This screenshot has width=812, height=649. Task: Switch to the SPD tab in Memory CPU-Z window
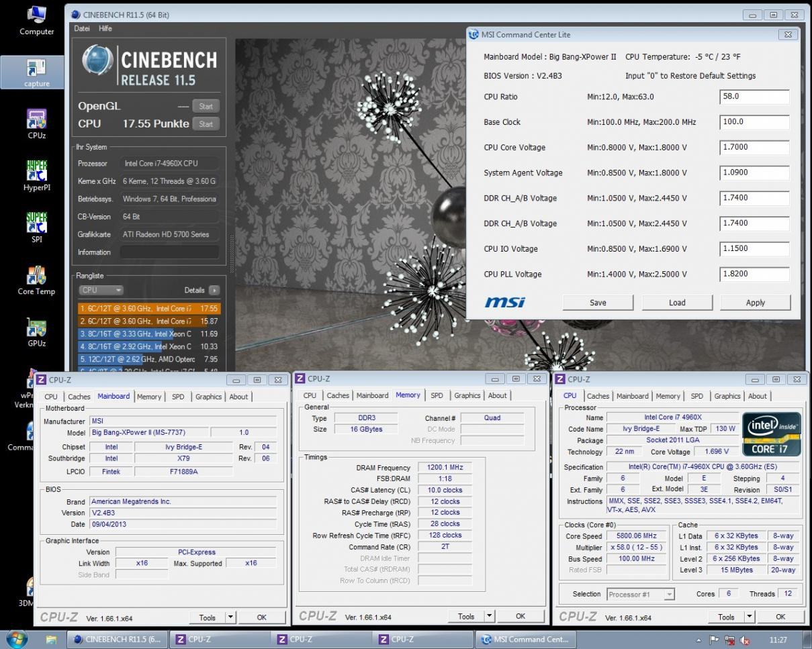pyautogui.click(x=437, y=395)
